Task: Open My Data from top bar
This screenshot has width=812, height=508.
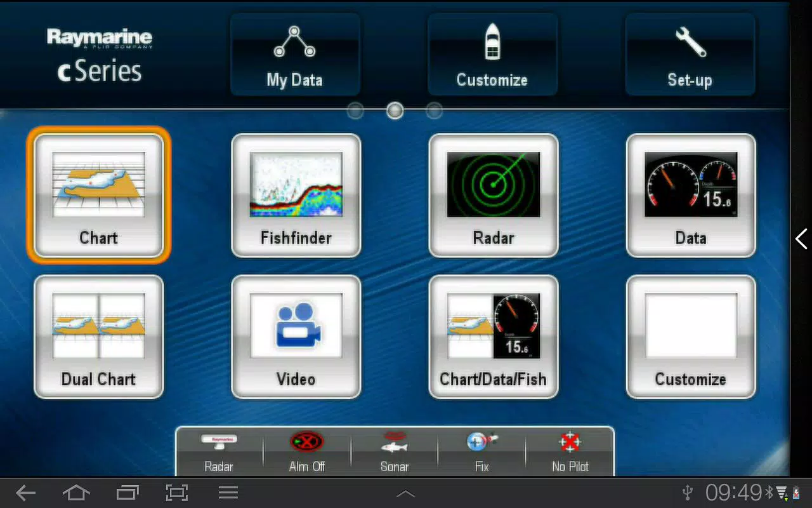Action: pos(295,55)
